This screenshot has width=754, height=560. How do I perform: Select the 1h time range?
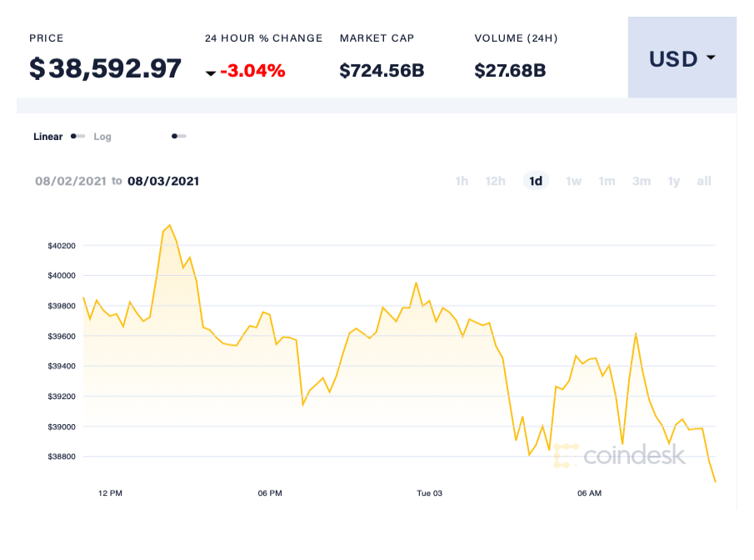click(x=462, y=181)
